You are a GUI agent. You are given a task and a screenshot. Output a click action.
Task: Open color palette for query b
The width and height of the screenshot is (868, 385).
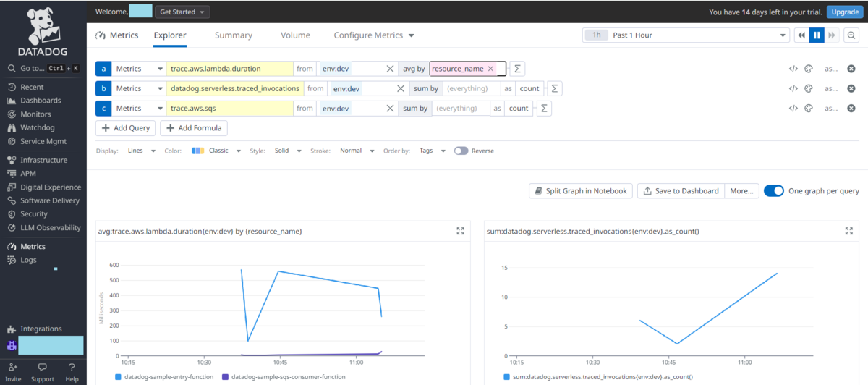coord(809,88)
